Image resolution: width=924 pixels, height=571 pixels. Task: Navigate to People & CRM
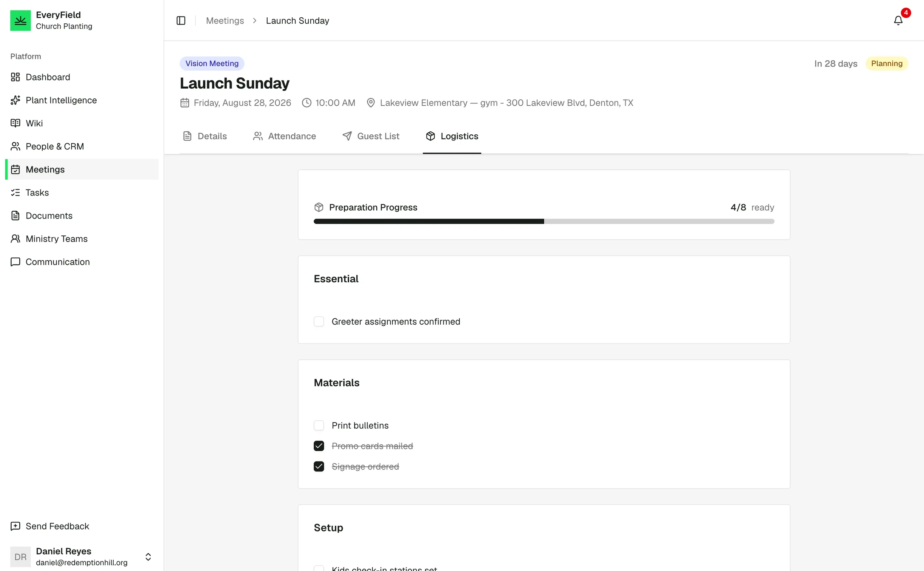coord(82,146)
